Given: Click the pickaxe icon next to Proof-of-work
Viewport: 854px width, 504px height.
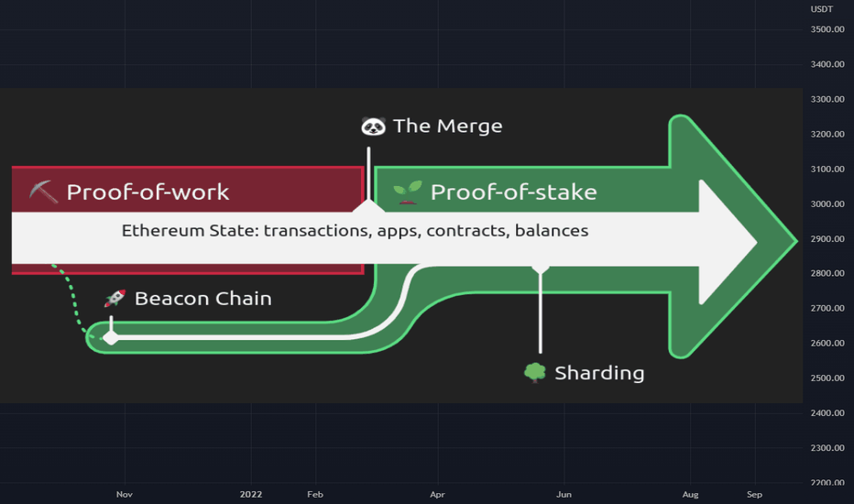Looking at the screenshot, I should pos(43,192).
